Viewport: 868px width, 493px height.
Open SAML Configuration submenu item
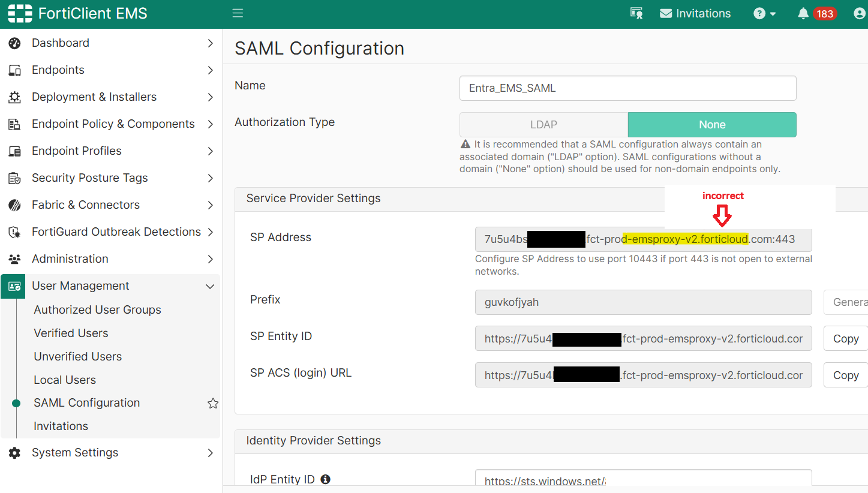click(87, 403)
